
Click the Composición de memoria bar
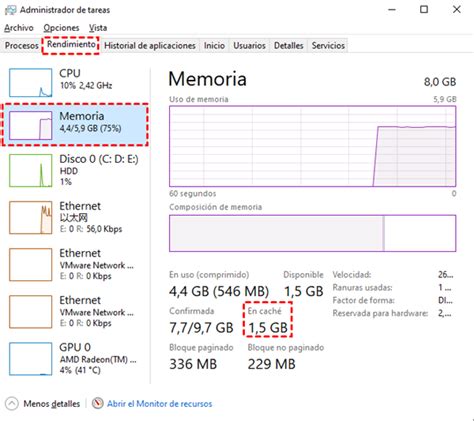[x=312, y=233]
